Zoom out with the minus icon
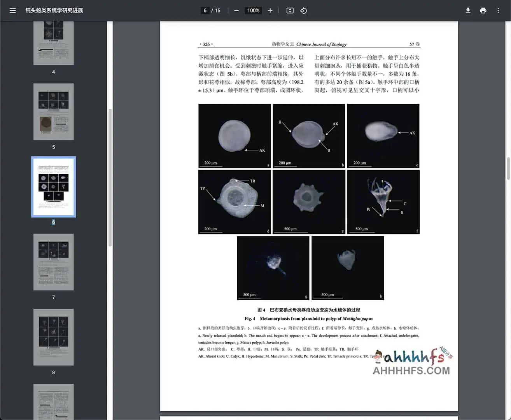Viewport: 511px width, 420px height. [x=236, y=10]
